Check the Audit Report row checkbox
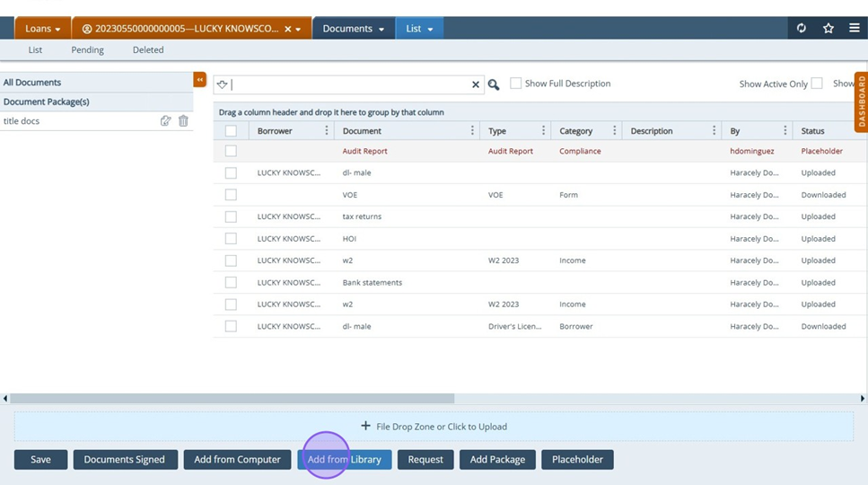 231,151
